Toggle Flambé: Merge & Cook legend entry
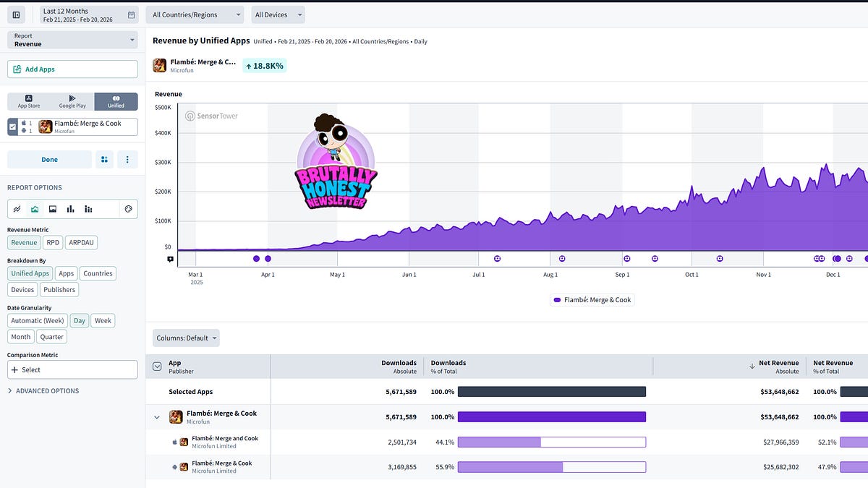Viewport: 868px width, 488px height. 592,299
